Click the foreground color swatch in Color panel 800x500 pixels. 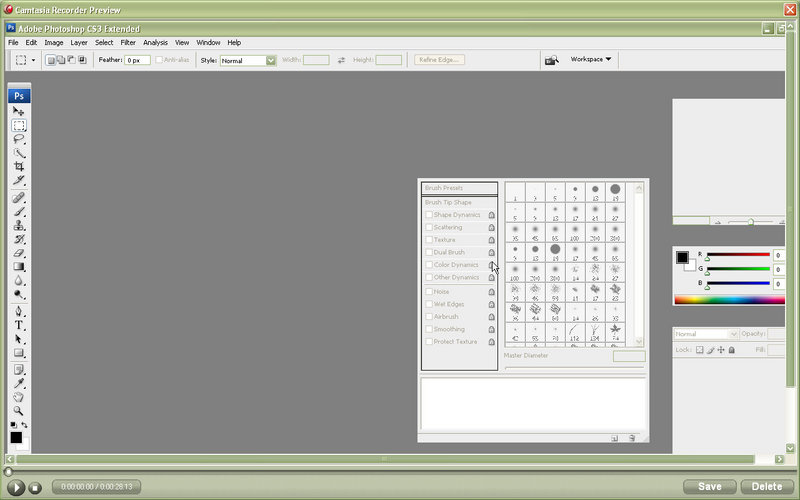682,257
